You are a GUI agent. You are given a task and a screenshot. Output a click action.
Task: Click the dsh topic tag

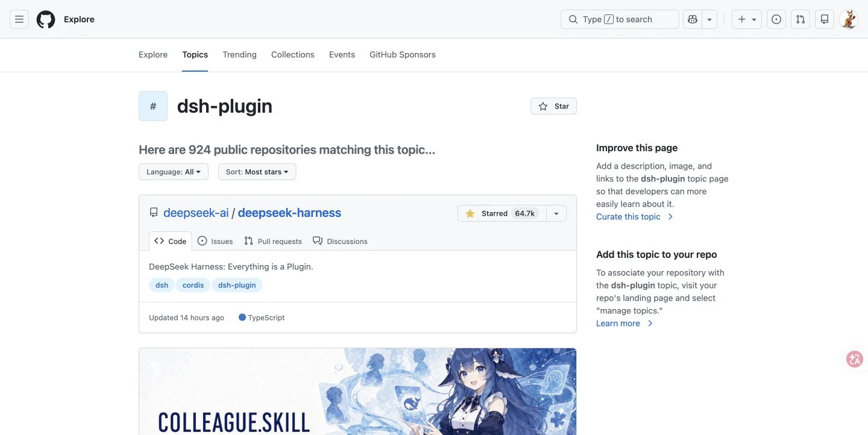[162, 285]
